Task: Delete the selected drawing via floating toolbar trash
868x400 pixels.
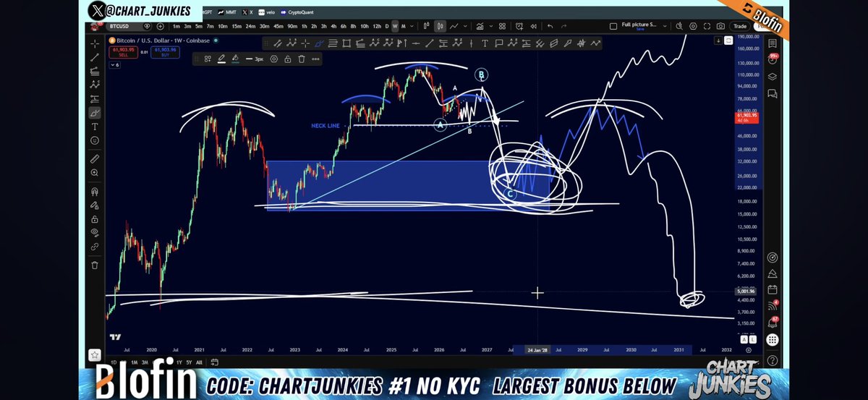Action: coord(301,59)
